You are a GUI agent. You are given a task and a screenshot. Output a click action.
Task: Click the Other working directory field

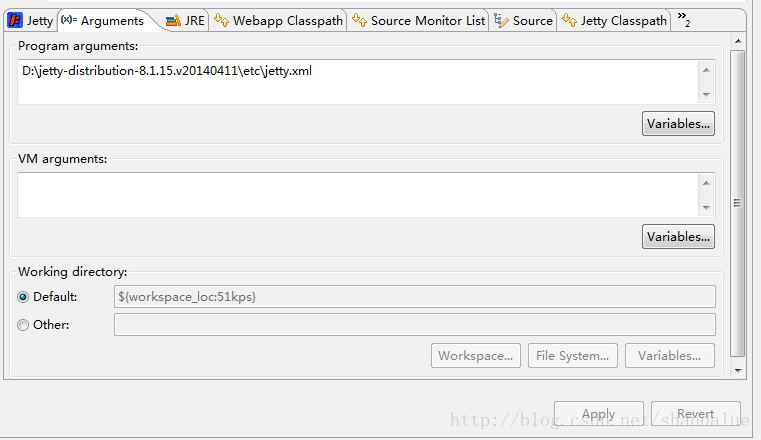[x=414, y=325]
